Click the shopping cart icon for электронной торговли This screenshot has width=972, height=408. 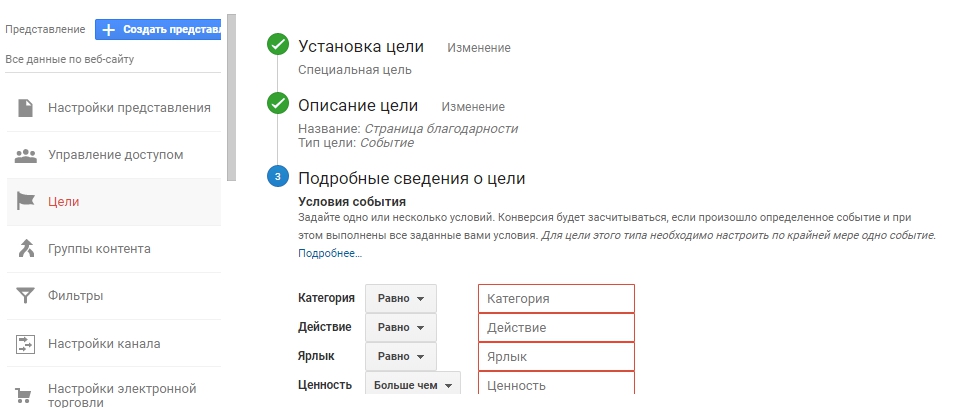click(26, 395)
